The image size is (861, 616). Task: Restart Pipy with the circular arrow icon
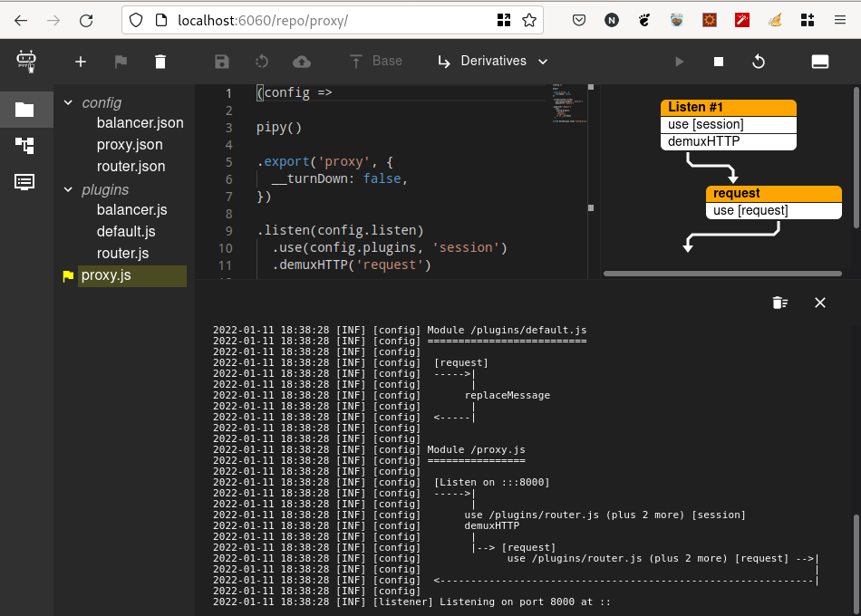759,61
